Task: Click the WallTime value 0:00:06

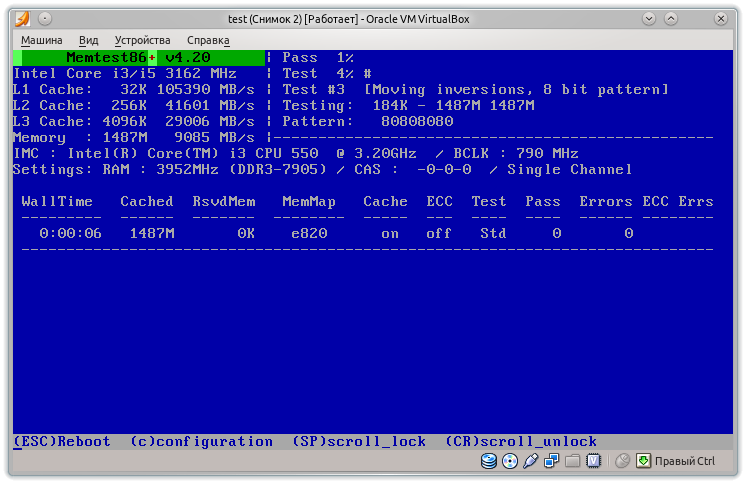Action: 70,233
